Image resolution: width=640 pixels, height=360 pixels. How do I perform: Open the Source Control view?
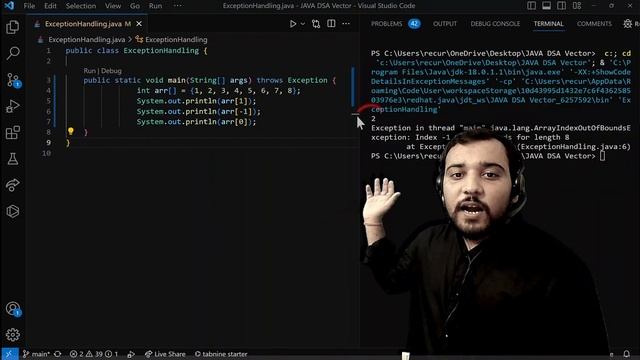[13, 80]
